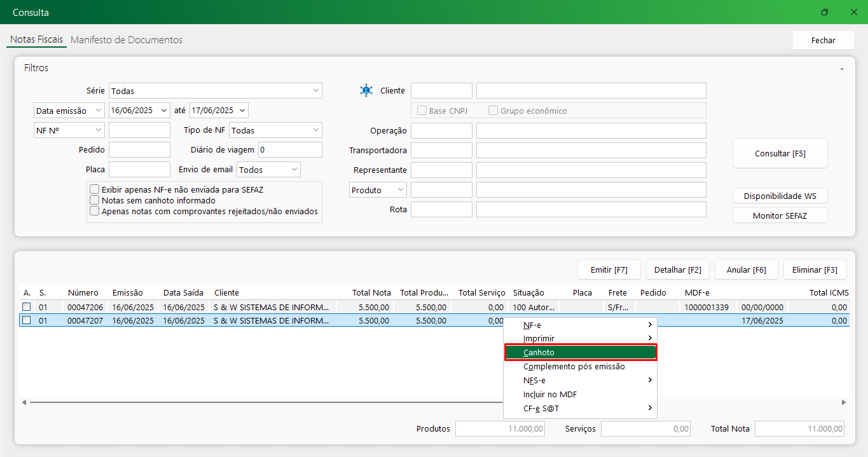The height and width of the screenshot is (457, 868).
Task: Click the horizontal scrollbar left arrow
Action: [24, 402]
